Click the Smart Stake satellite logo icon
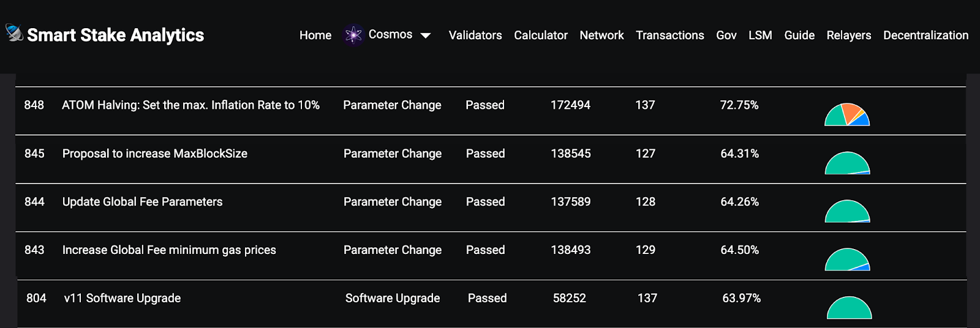 15,33
